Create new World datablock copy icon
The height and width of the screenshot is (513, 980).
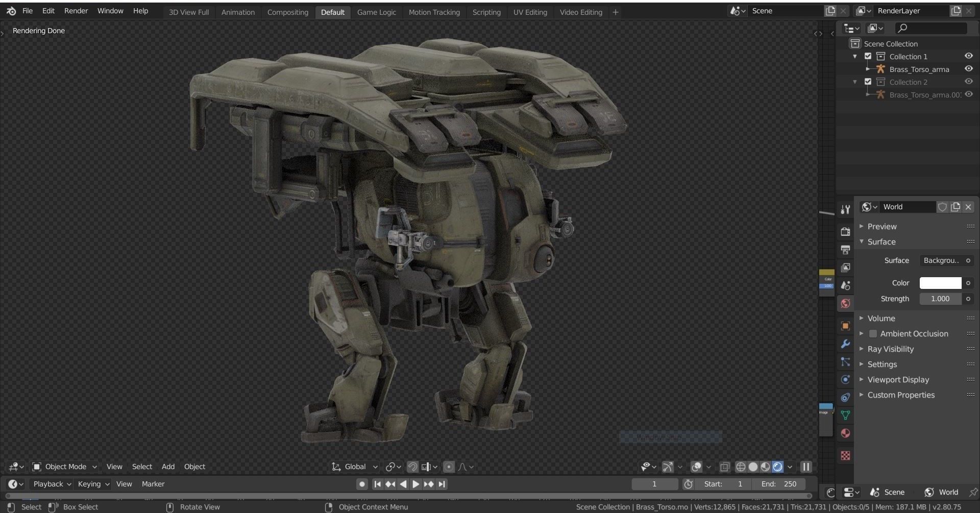pos(955,207)
